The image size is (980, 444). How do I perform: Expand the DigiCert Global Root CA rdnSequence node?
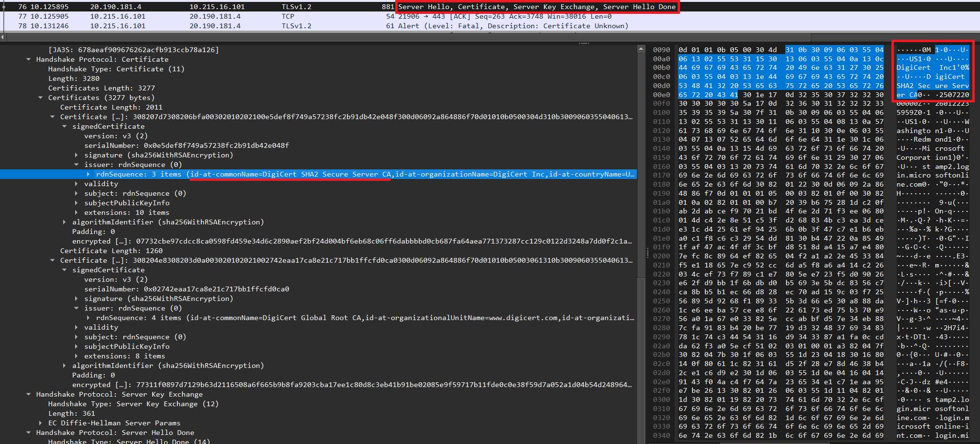[89, 318]
